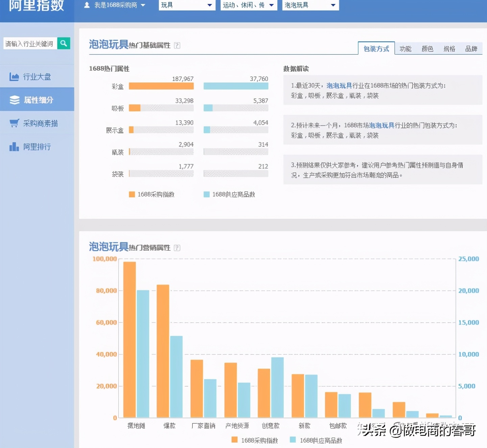Click the 阿里排行 bar chart icon
The height and width of the screenshot is (448, 487).
tap(14, 147)
